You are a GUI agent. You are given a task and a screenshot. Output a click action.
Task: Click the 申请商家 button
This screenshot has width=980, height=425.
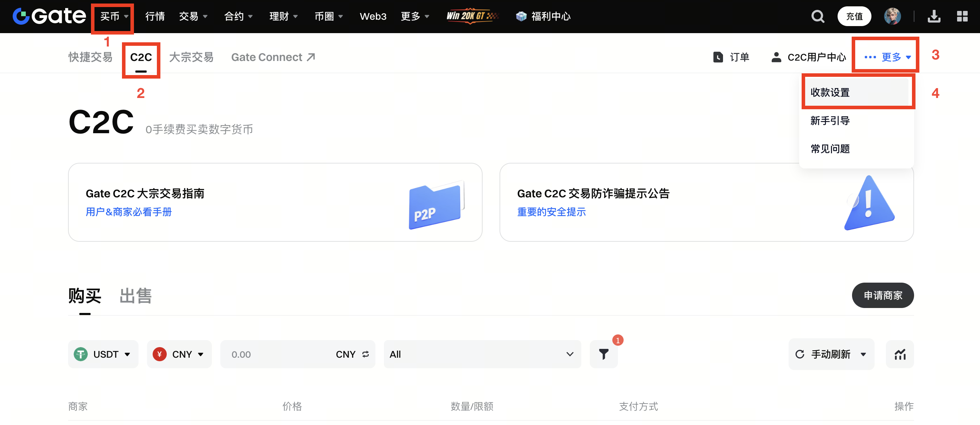click(x=883, y=295)
